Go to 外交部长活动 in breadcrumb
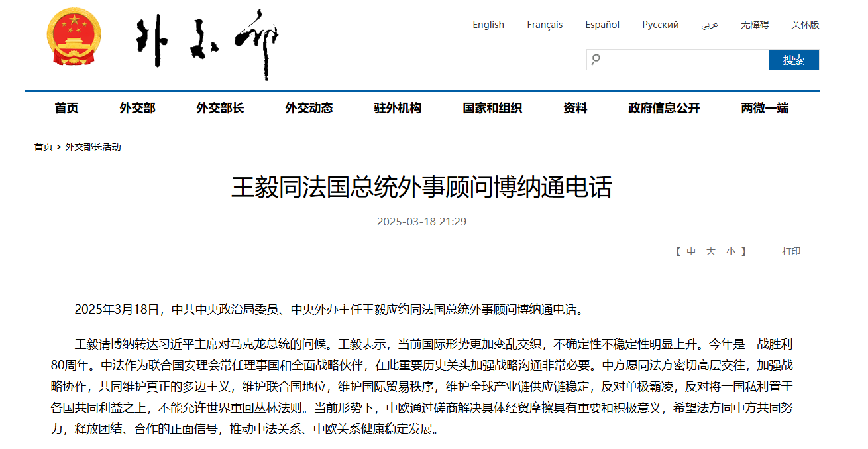The image size is (868, 449). tap(93, 147)
